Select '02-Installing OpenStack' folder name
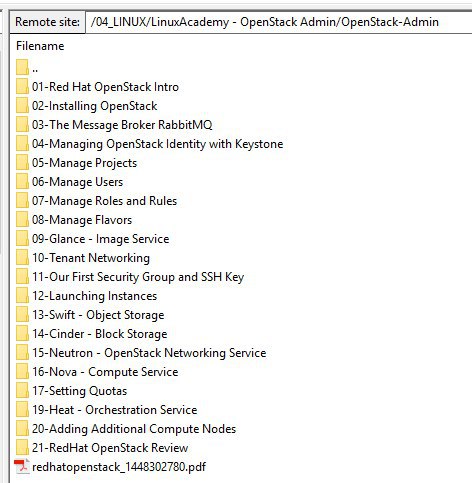Screen dimensions: 472x483 click(94, 106)
